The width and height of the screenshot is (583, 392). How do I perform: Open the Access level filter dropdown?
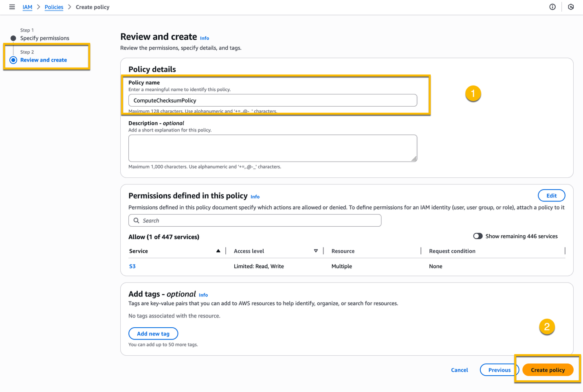tap(316, 251)
